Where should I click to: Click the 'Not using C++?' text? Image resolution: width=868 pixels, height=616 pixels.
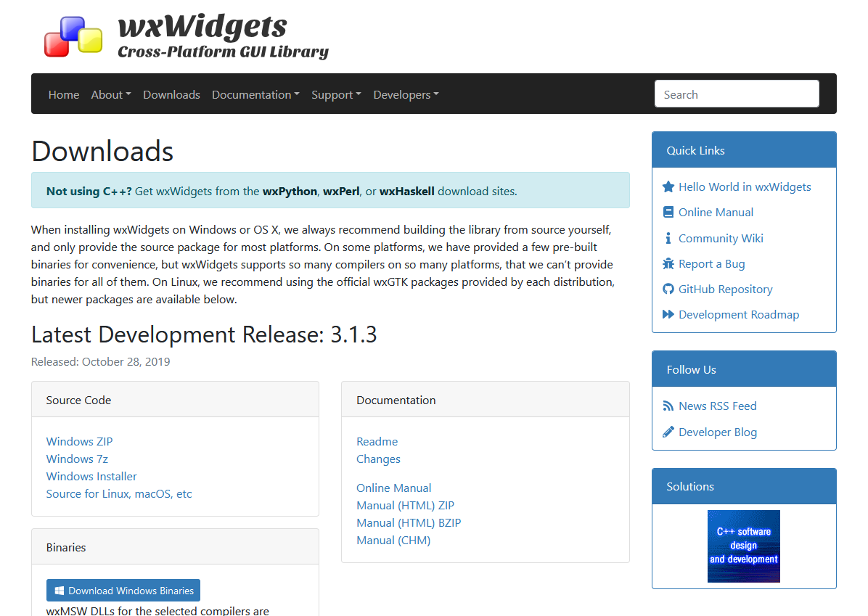[89, 191]
